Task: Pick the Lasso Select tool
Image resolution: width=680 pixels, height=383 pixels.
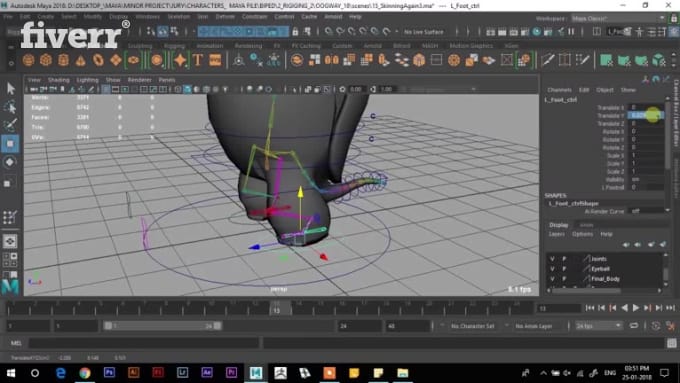Action: coord(10,107)
